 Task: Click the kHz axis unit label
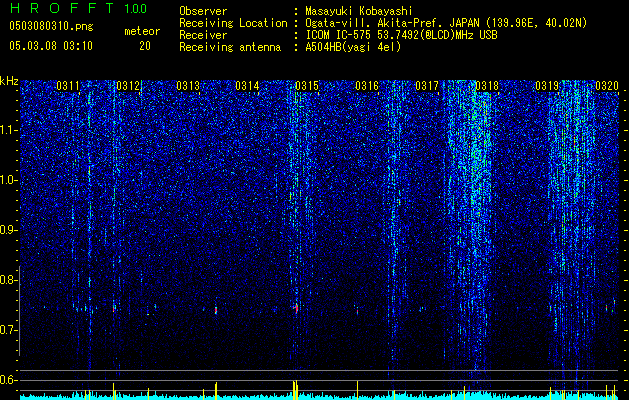9,81
